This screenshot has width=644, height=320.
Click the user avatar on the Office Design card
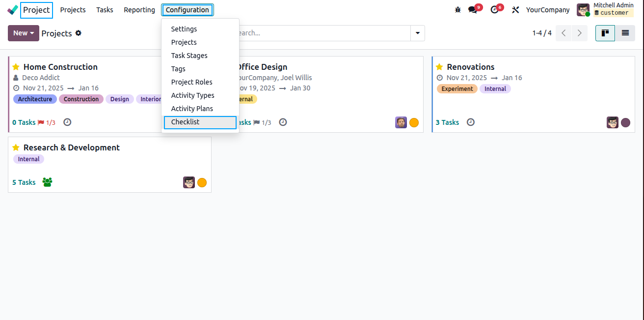click(x=401, y=122)
